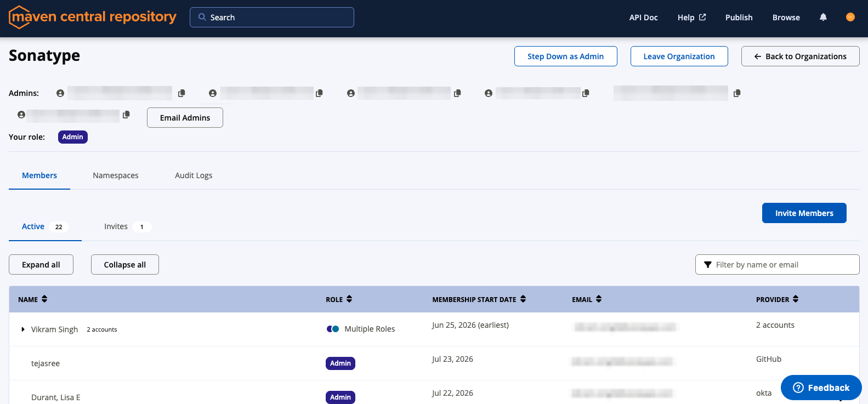Go to Browse in top navigation

coord(786,18)
